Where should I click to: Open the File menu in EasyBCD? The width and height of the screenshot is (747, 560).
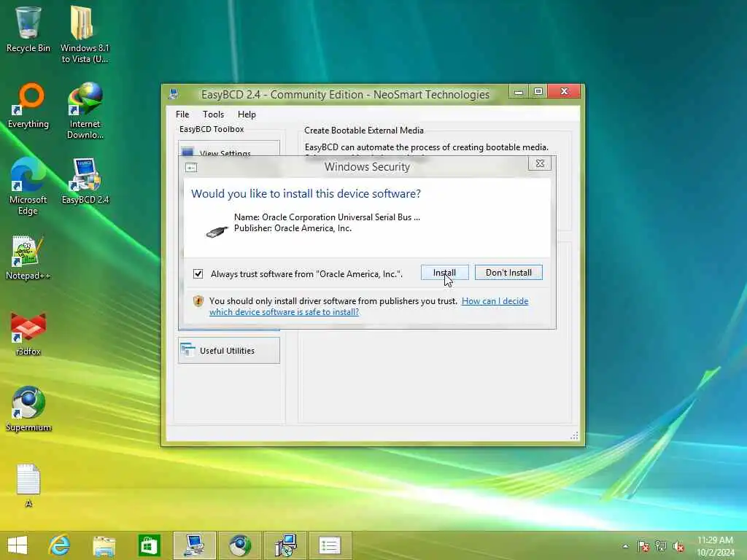(x=182, y=114)
